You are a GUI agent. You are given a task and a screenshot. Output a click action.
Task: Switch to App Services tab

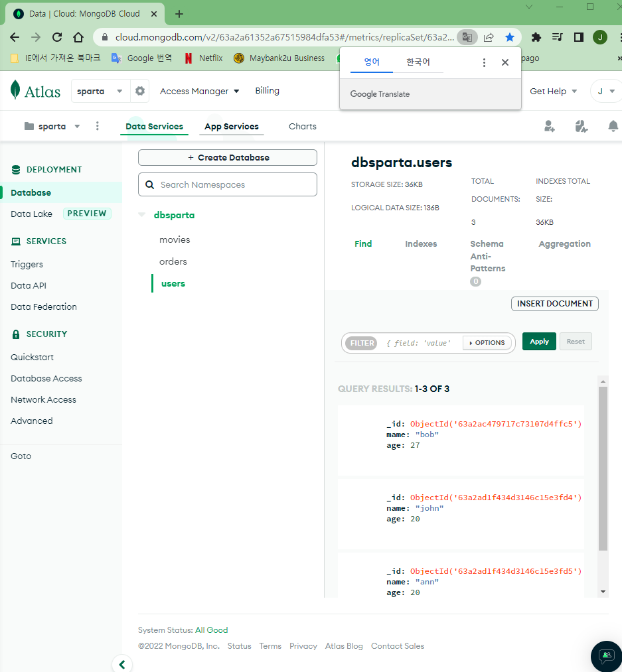click(x=231, y=126)
